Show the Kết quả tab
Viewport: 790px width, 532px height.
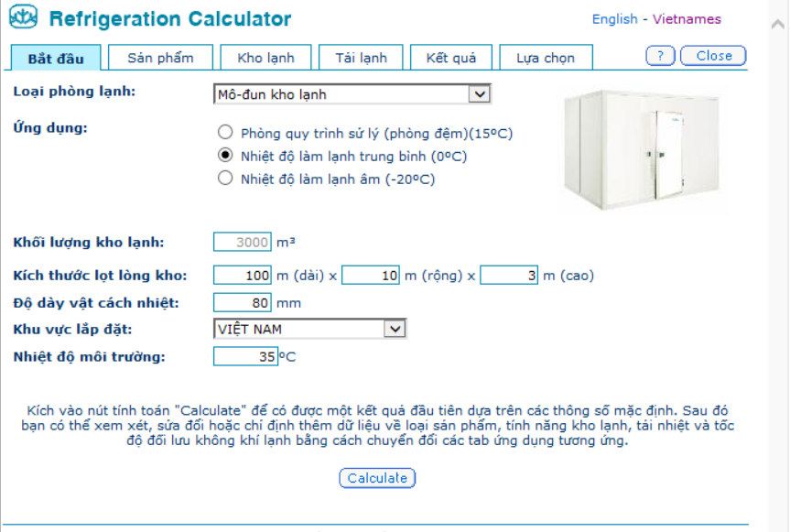(451, 58)
